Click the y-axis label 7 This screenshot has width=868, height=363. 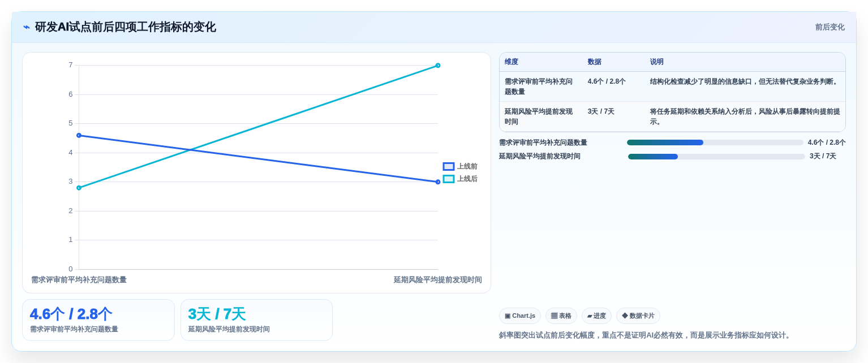tap(71, 65)
